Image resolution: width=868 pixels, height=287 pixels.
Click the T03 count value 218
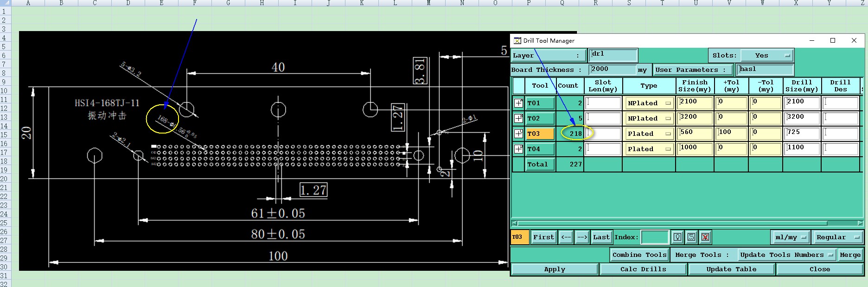575,134
